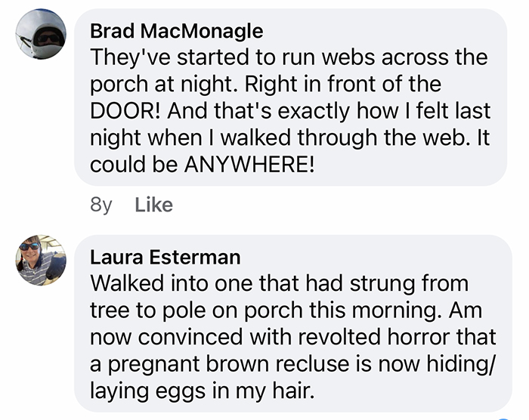Click Laura Esterman's profile picture
The width and height of the screenshot is (529, 420).
(42, 260)
